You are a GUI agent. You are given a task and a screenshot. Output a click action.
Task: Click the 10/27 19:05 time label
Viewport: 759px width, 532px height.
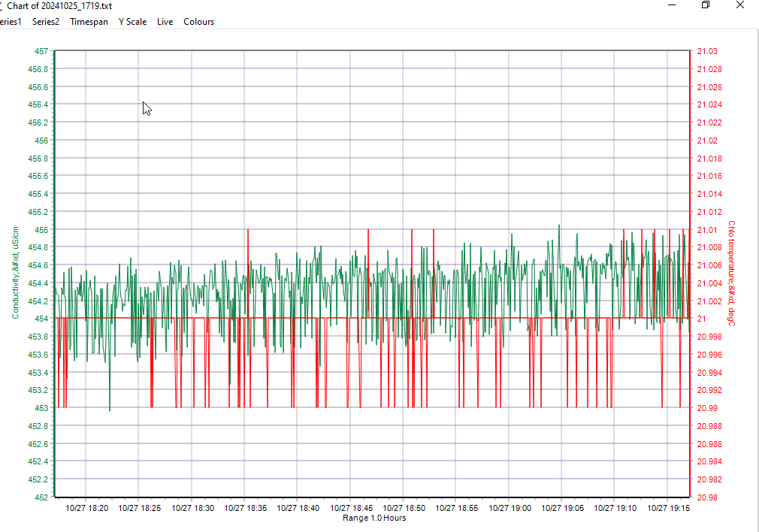(x=562, y=508)
